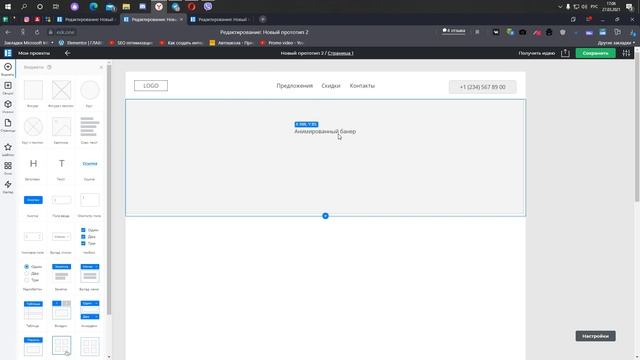Open the bookmarks folder dropdown in bookmarks bar
The height and width of the screenshot is (360, 640).
tap(29, 42)
